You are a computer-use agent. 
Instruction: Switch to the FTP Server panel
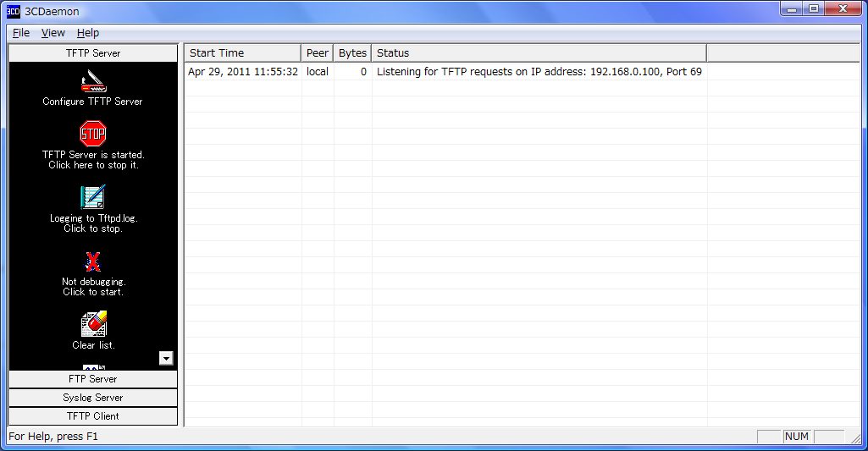93,379
